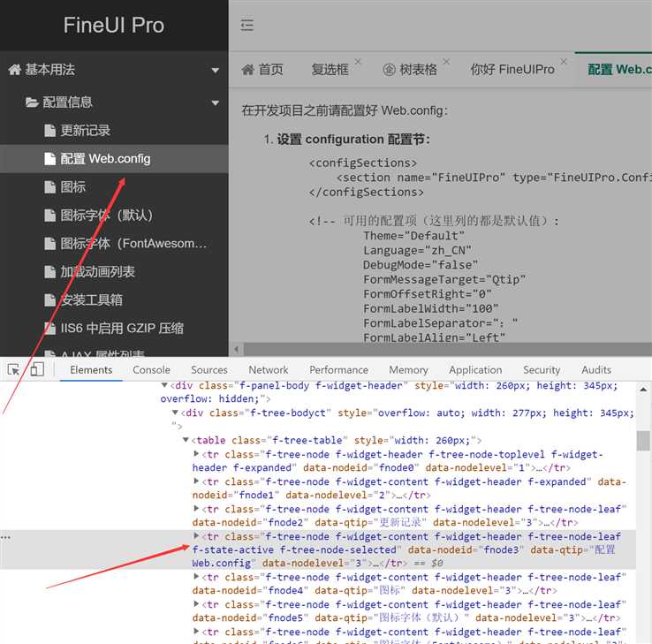Switch to the 复选框 tab
This screenshot has height=644, width=652.
pyautogui.click(x=330, y=70)
